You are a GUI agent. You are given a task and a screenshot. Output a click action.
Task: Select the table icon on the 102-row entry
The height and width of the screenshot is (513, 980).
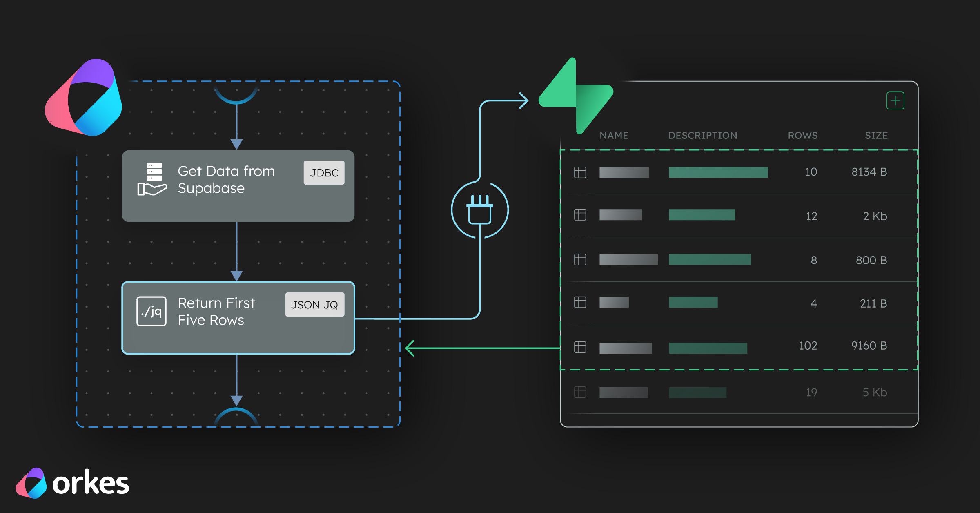579,346
